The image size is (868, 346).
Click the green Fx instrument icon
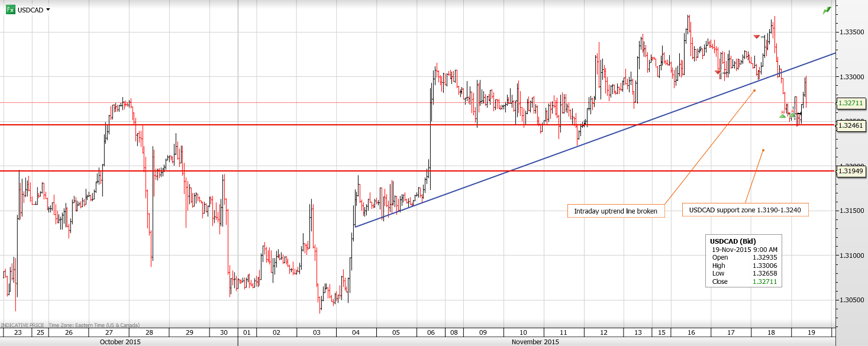pos(10,9)
